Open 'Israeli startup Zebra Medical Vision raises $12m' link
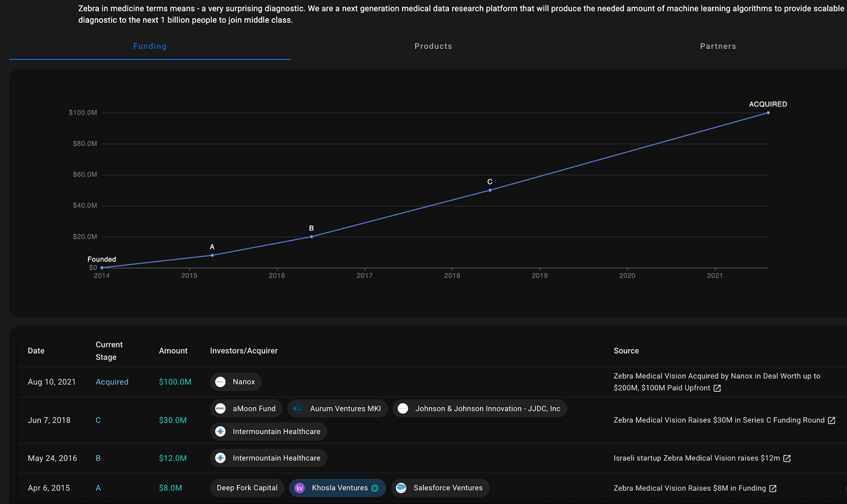847x504 pixels. tap(697, 458)
